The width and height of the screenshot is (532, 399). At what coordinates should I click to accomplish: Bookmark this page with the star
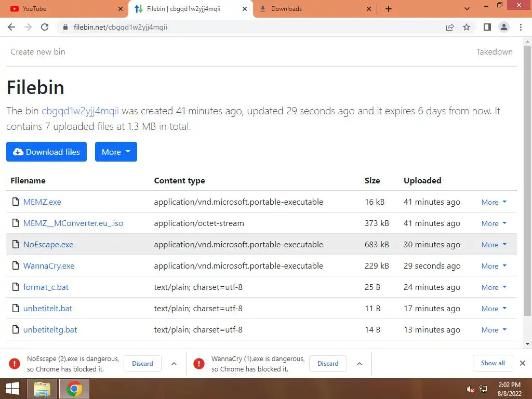coord(467,27)
